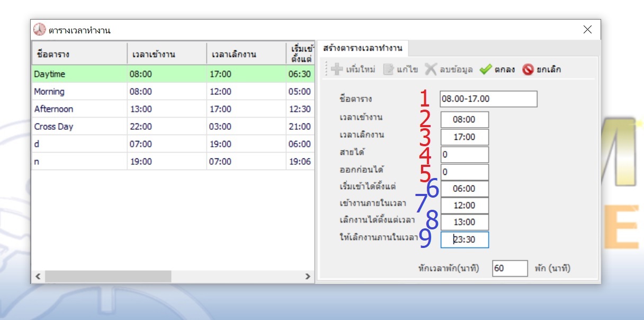Click the add new plus icon
This screenshot has width=644, height=320.
pyautogui.click(x=336, y=69)
